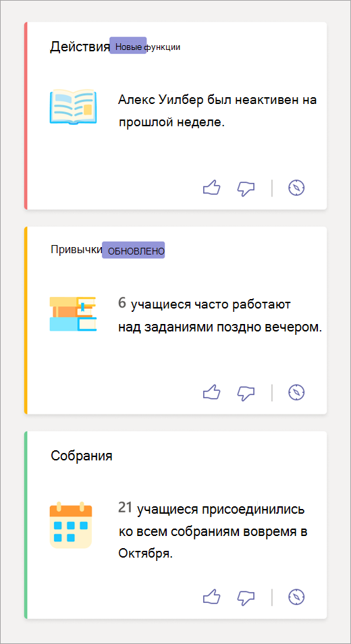Select the Привычки card title
This screenshot has height=644, width=351.
[x=76, y=249]
